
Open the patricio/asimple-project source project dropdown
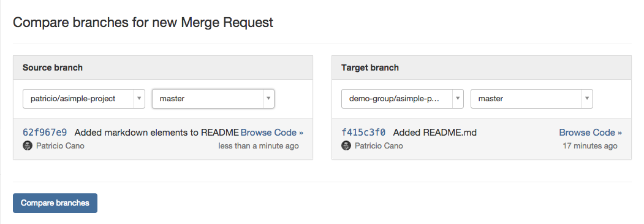[84, 99]
